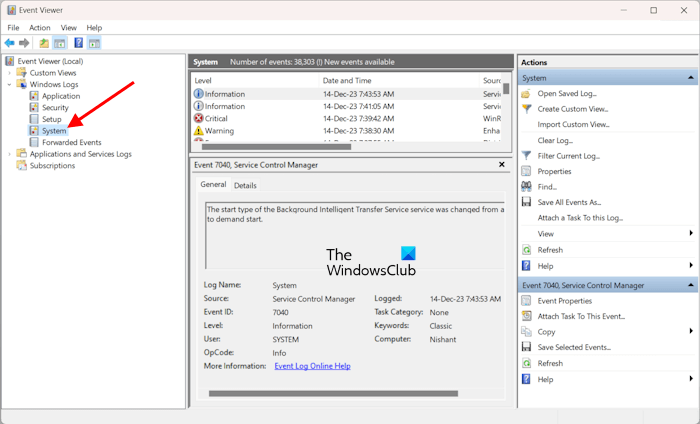Screen dimensions: 700x424
Task: Open the View menu in menu bar
Action: 69,28
